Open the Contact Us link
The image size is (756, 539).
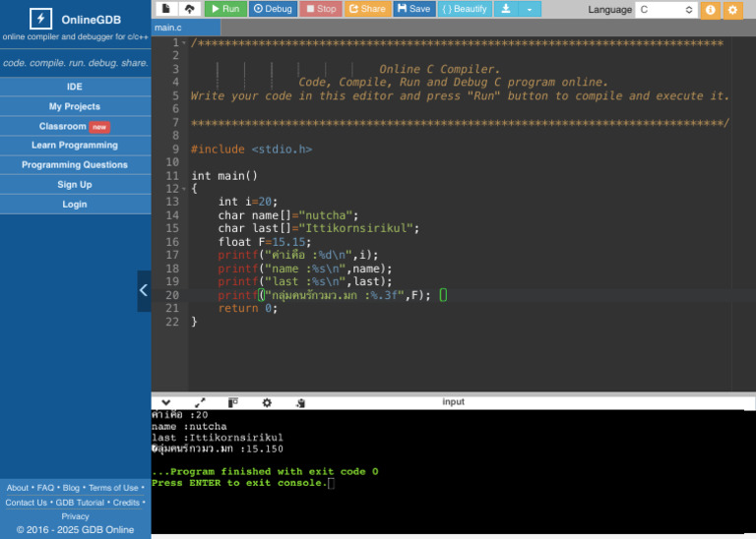pyautogui.click(x=26, y=503)
